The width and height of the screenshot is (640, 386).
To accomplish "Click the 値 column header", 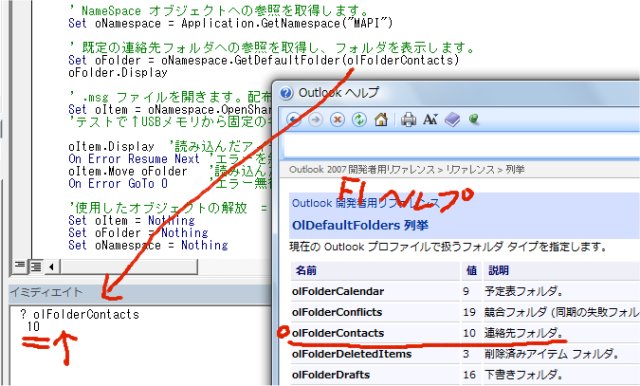I will (471, 270).
